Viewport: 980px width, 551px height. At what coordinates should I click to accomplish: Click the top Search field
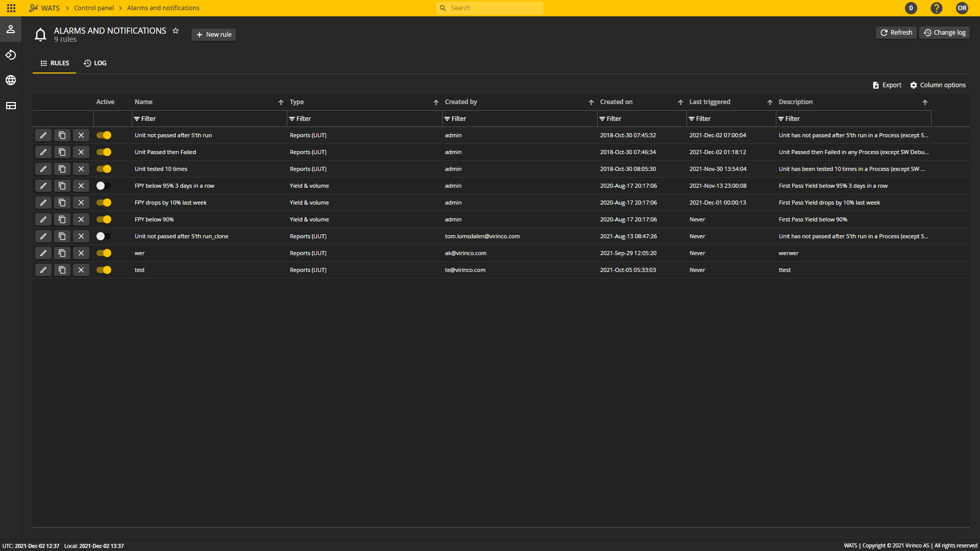click(x=490, y=8)
